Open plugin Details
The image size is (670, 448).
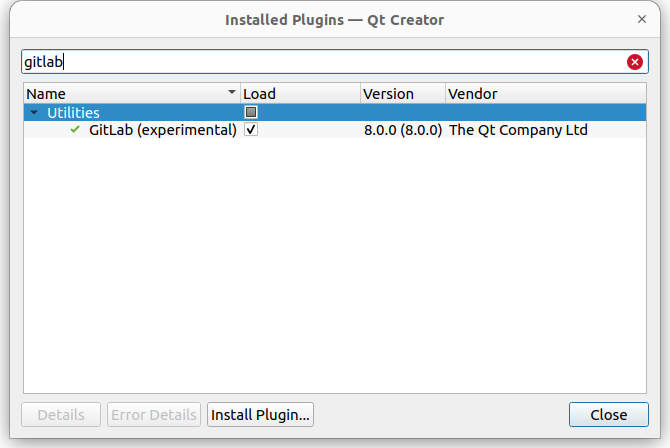(x=60, y=415)
